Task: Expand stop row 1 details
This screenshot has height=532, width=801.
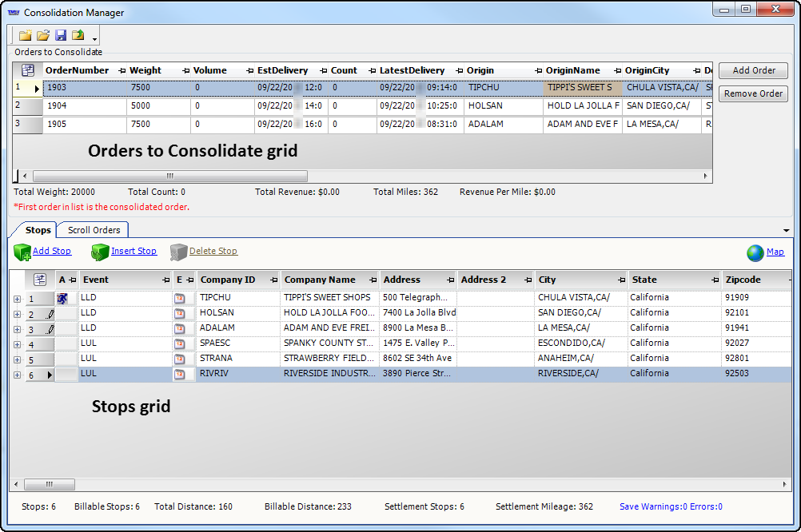Action: (x=18, y=299)
